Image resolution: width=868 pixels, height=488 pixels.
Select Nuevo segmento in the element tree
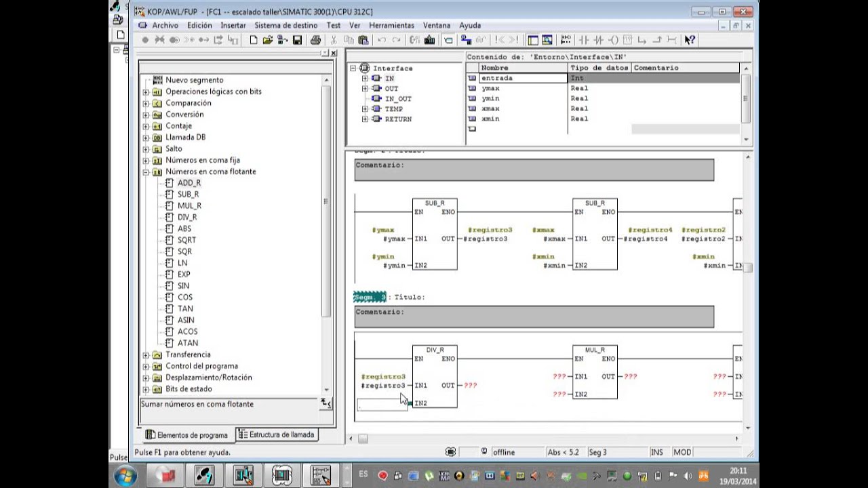pos(194,80)
